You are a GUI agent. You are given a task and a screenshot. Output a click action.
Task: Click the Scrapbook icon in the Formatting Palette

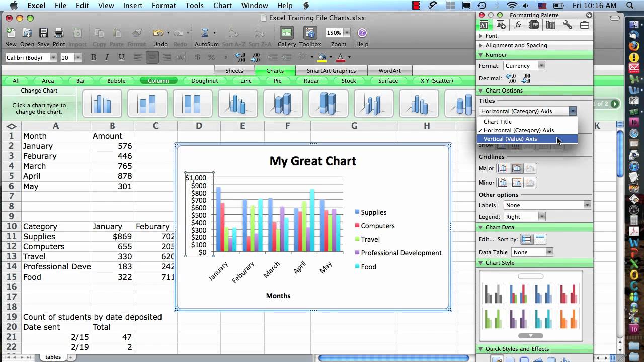[x=534, y=24]
